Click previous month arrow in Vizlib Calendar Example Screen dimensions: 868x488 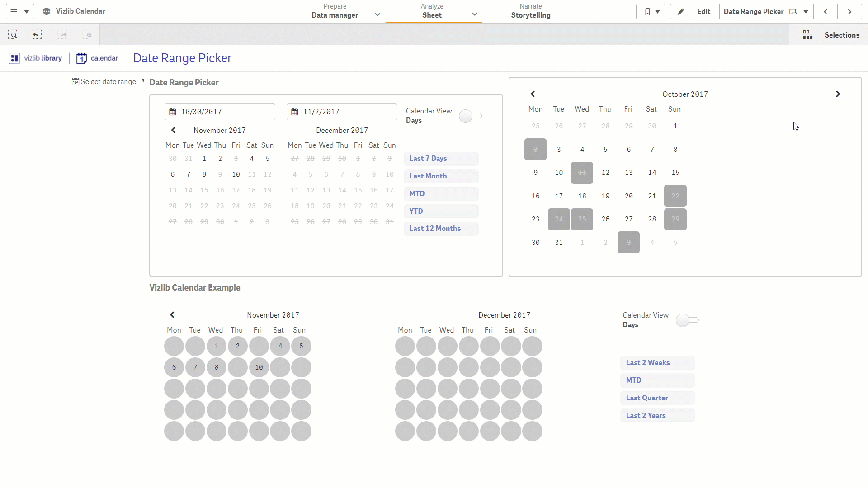click(172, 315)
